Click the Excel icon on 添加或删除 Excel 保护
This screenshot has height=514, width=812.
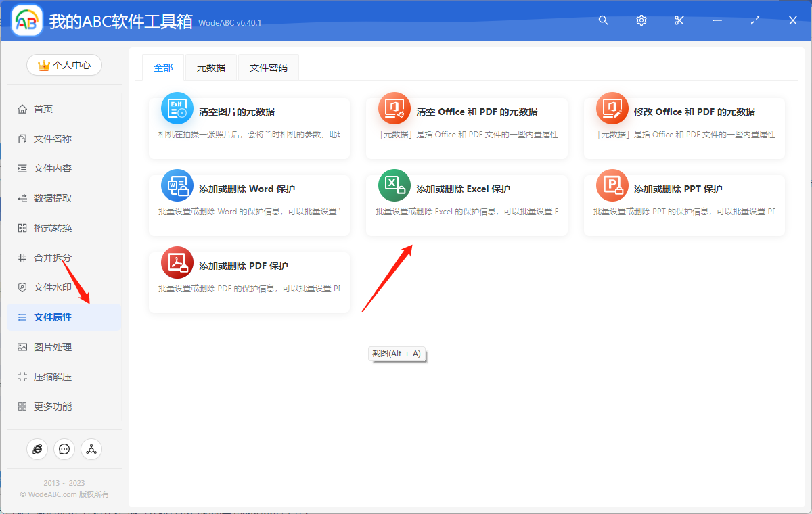(394, 185)
